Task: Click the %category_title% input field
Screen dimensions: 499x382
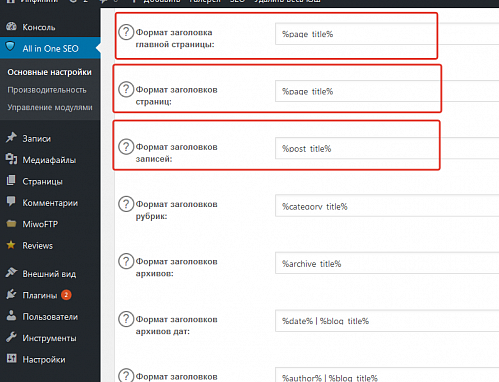Action: [387, 206]
